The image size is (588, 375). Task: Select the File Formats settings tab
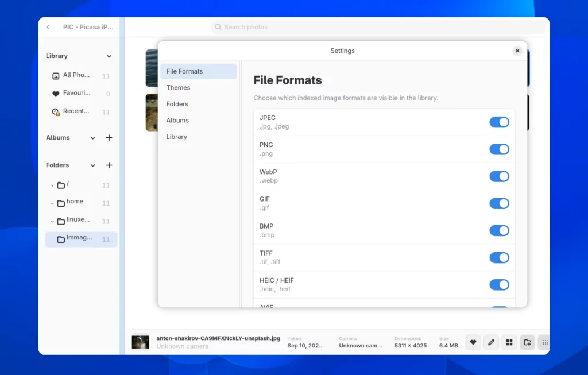[198, 71]
